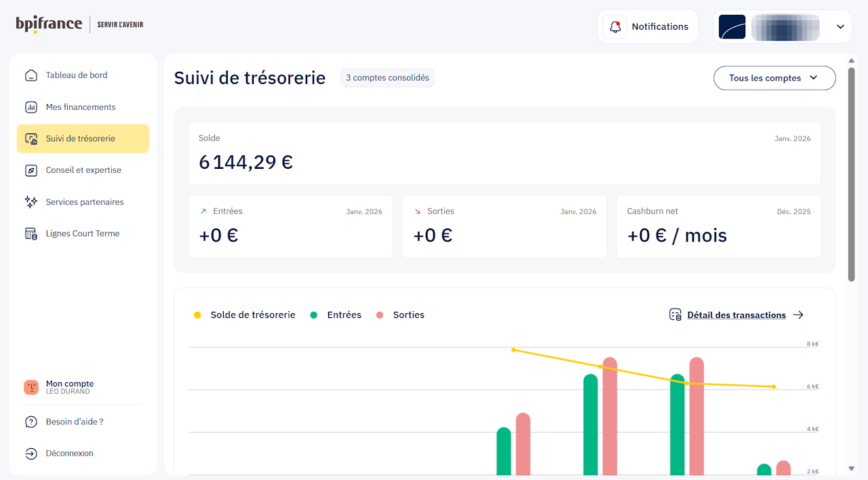The image size is (868, 480).
Task: Select Suivi de trésorerie in sidebar
Action: 83,138
